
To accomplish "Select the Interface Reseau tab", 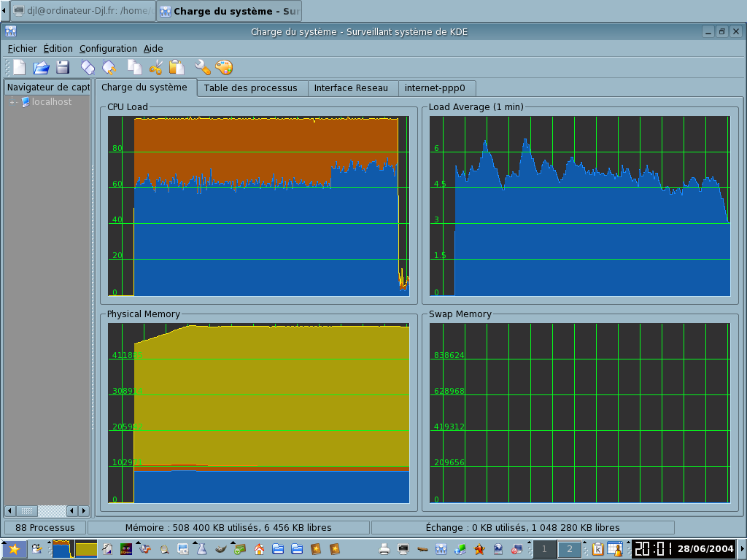I will tap(351, 88).
